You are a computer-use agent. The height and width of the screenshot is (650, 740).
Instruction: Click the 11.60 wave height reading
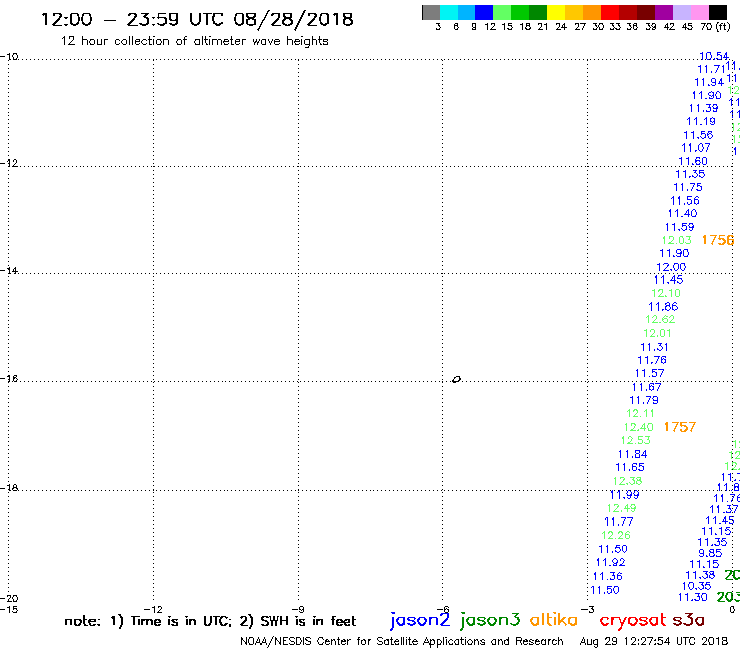coord(693,161)
